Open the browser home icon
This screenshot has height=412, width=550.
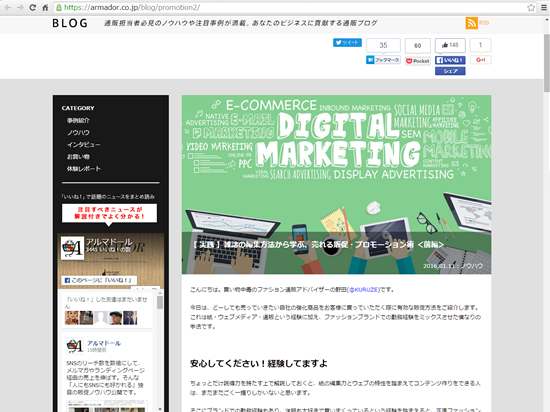tap(45, 7)
